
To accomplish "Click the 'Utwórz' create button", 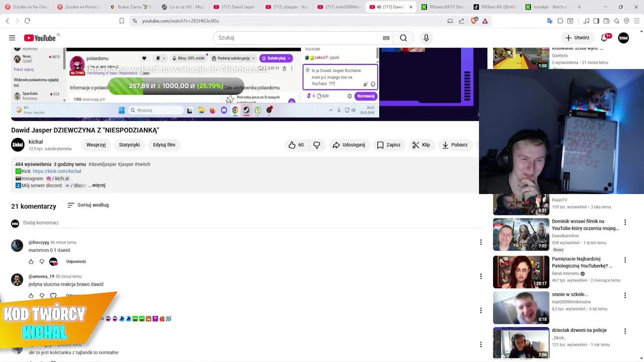I will 577,38.
